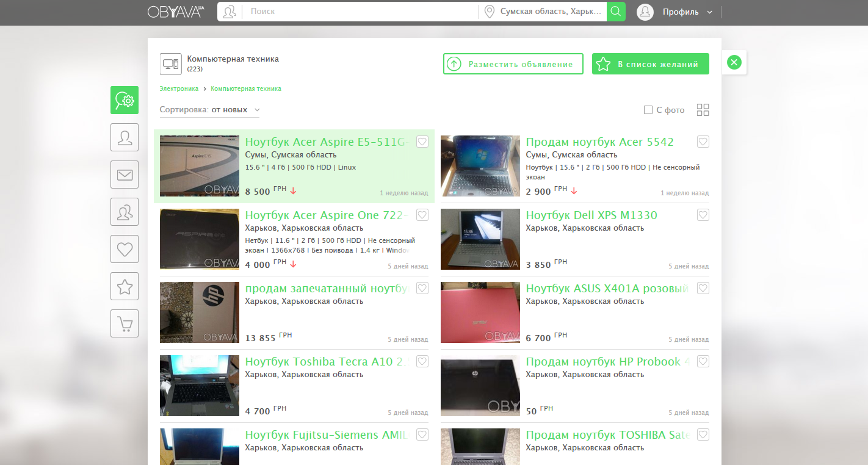Open the messages envelope sidebar icon
Viewport: 868px width, 465px height.
(x=125, y=175)
